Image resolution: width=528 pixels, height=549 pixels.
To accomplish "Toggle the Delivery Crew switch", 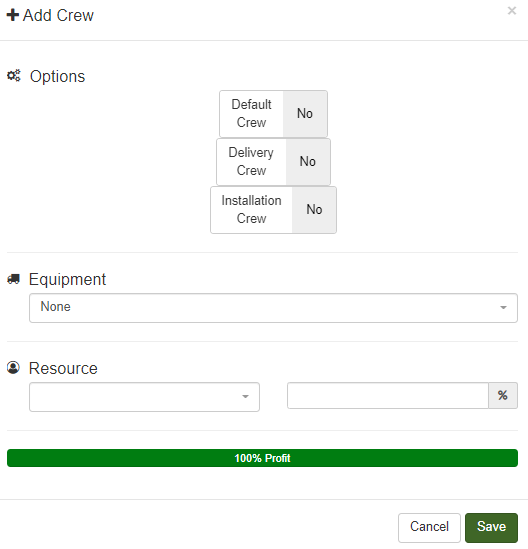I will [273, 162].
